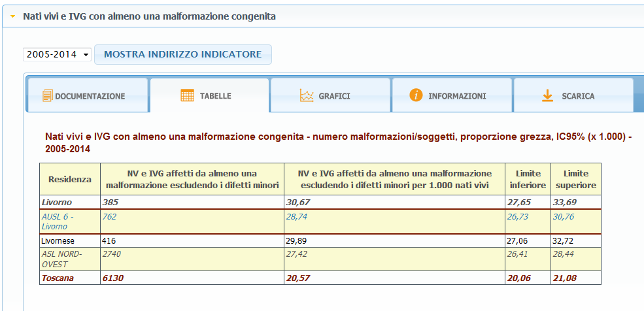Click the Limite superiore column header
Image resolution: width=644 pixels, height=311 pixels.
pos(575,179)
